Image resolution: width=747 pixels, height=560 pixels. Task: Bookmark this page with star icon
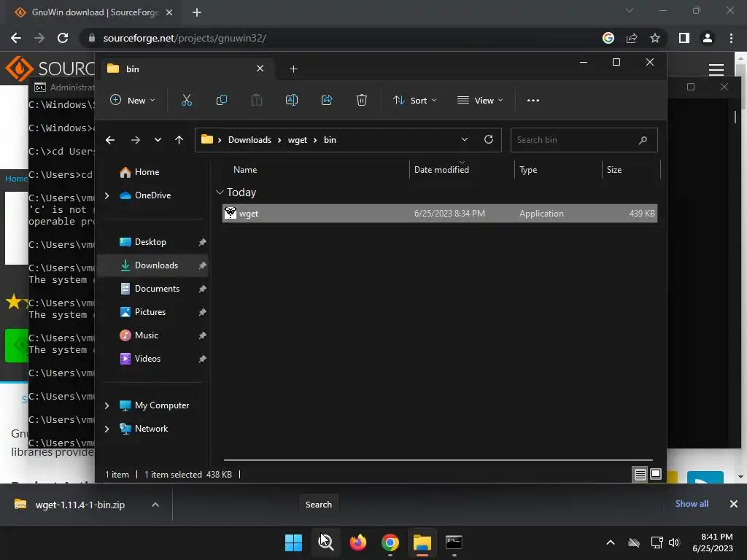(655, 38)
